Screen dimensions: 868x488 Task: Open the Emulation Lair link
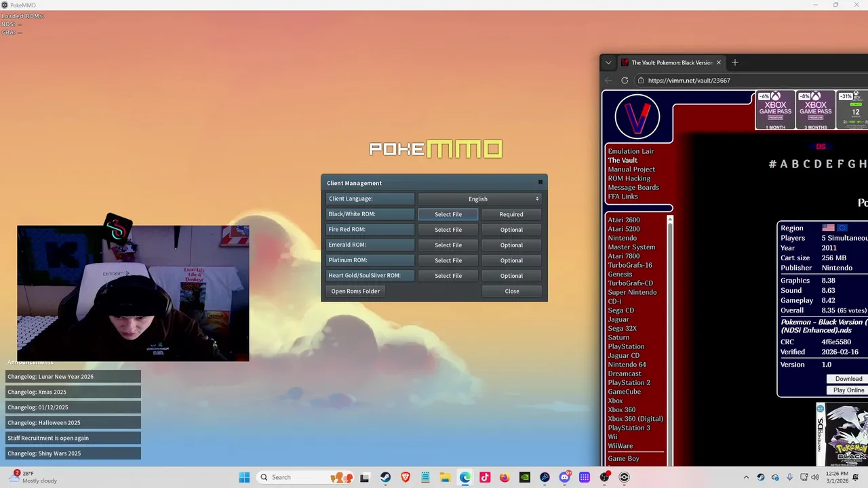631,151
